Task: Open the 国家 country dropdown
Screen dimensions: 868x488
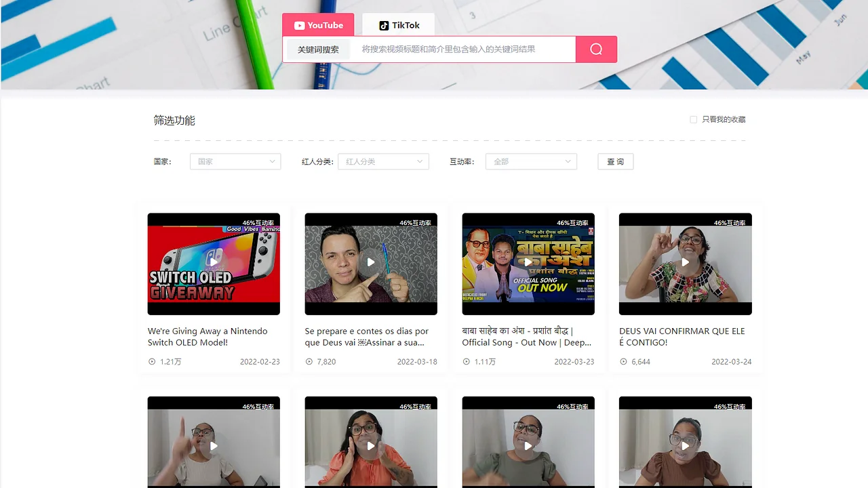Action: tap(235, 161)
